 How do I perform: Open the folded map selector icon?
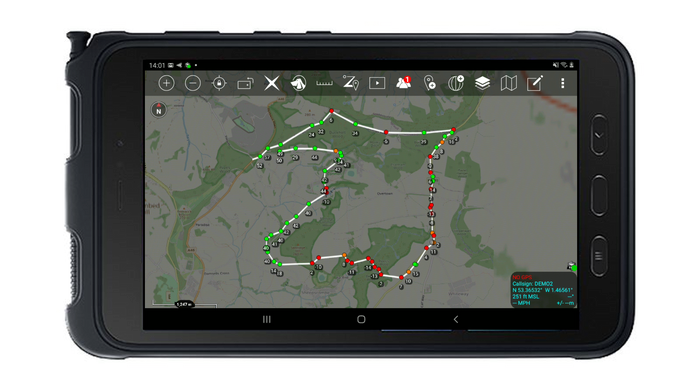pos(508,83)
